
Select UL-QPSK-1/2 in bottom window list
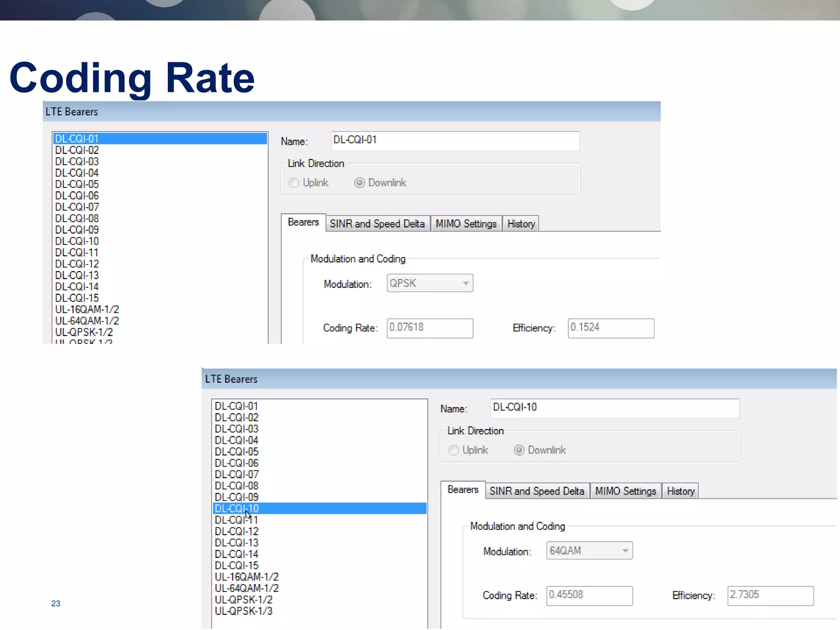320,600
